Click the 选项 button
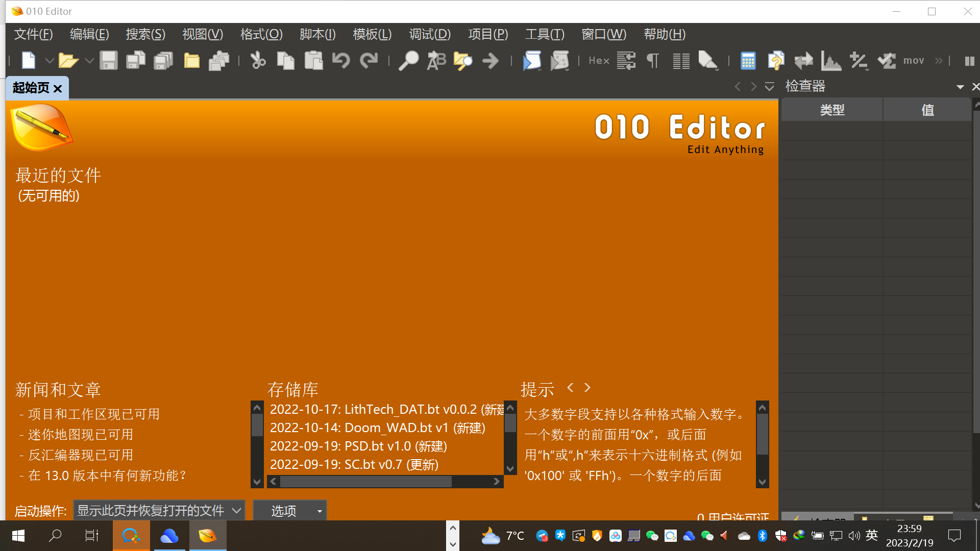Image resolution: width=980 pixels, height=551 pixels. [x=290, y=510]
